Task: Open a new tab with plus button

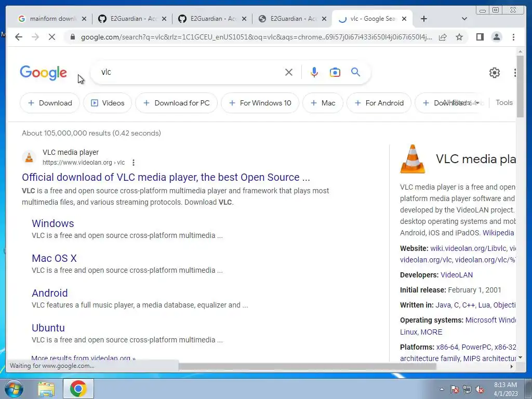Action: pyautogui.click(x=423, y=19)
